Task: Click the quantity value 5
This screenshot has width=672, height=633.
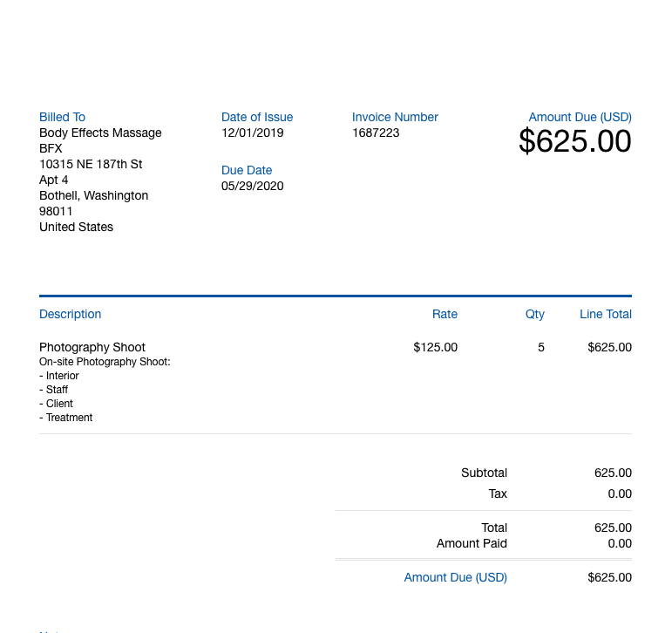Action: 541,347
